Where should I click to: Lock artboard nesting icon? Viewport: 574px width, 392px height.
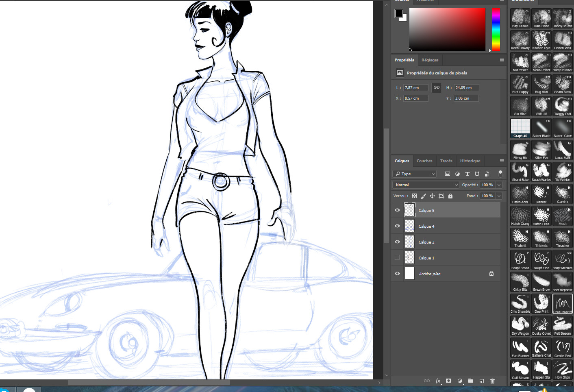(441, 196)
